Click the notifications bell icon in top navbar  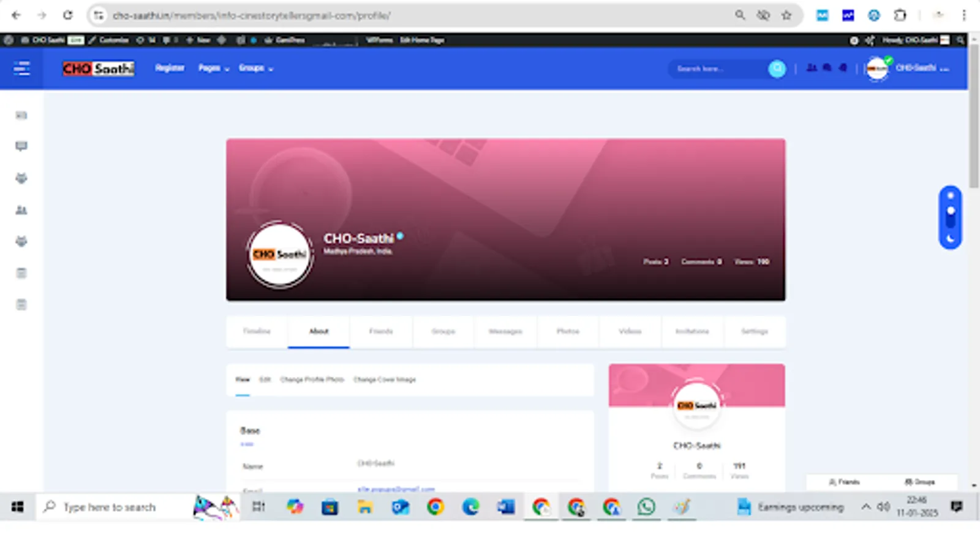click(x=842, y=69)
